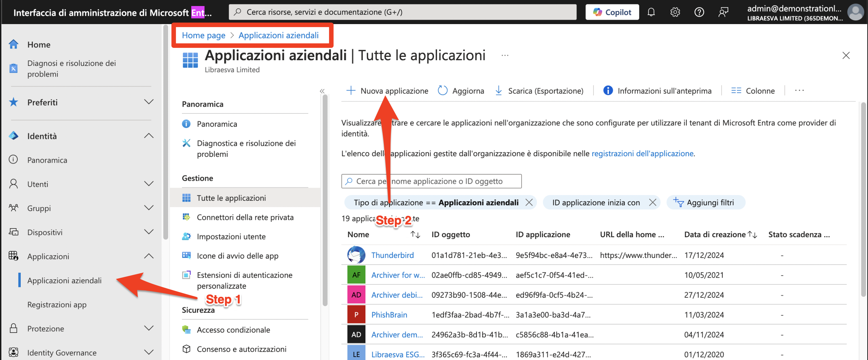
Task: Expand the Gruppi chevron
Action: (148, 208)
